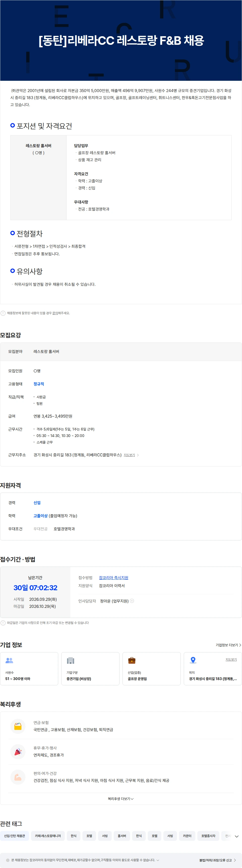Click the arrow after 불법/허위/과장/오류 신고
242x868 pixels.
[235, 860]
